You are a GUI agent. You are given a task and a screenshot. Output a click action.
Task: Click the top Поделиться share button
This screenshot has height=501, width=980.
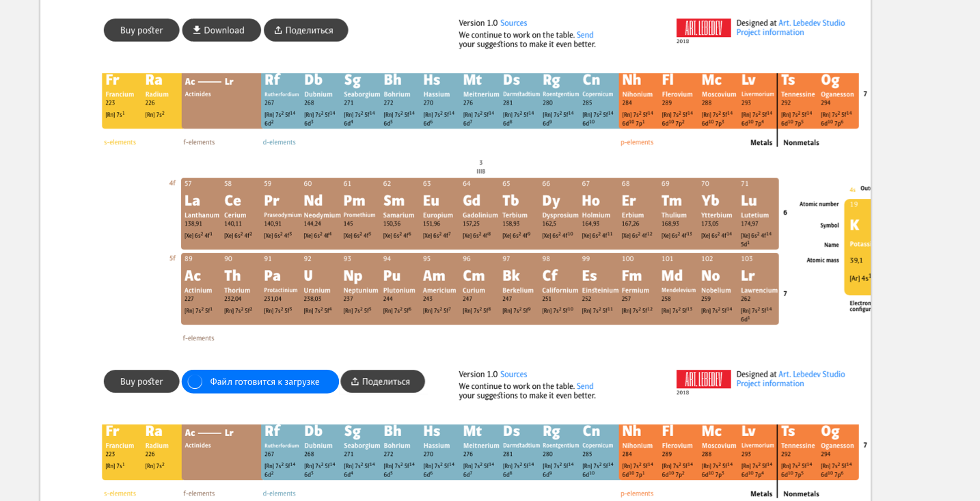click(305, 30)
